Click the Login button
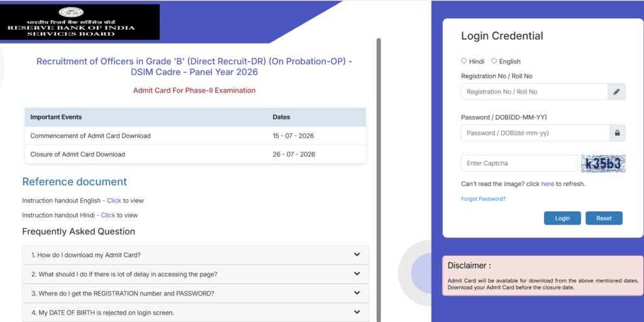This screenshot has height=322, width=644. coord(562,218)
